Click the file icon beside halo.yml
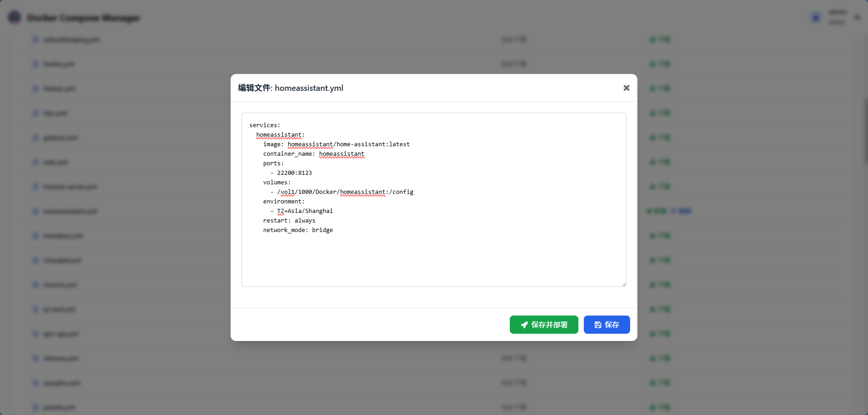Screen dimensions: 868x415 click(x=35, y=162)
